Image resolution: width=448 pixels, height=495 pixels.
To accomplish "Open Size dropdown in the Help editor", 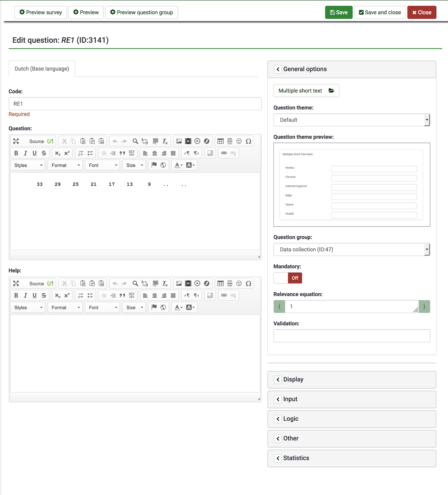I will pyautogui.click(x=134, y=307).
